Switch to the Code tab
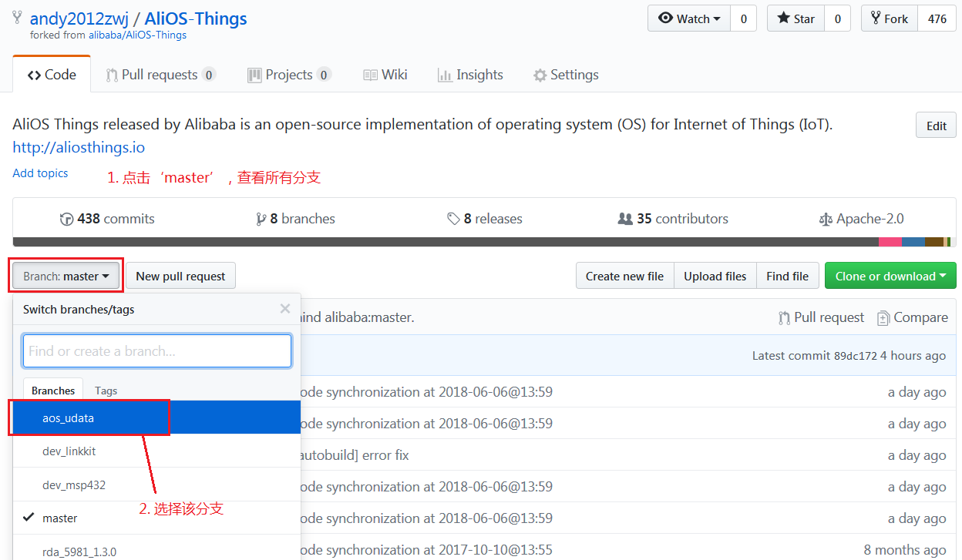This screenshot has height=560, width=962. [x=52, y=75]
